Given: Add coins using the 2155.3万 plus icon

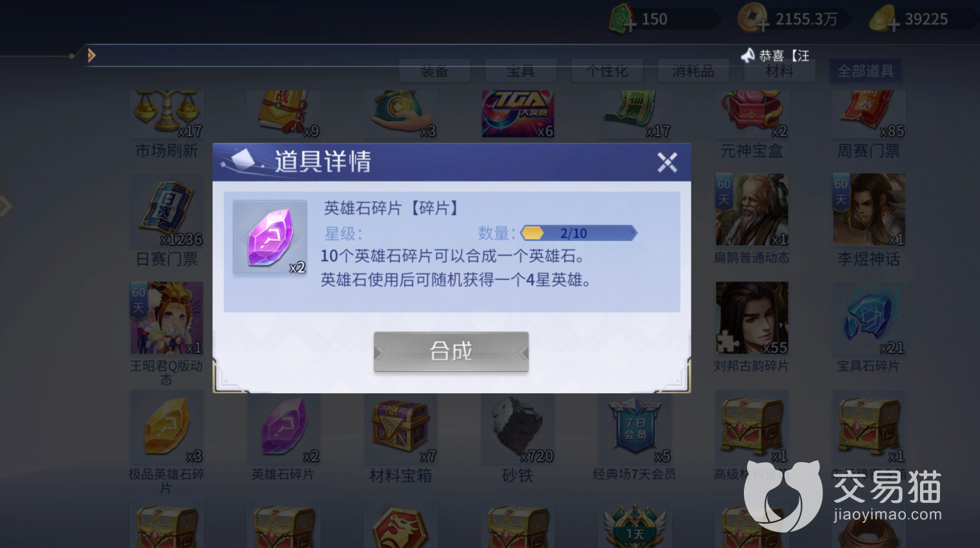Looking at the screenshot, I should [x=763, y=25].
